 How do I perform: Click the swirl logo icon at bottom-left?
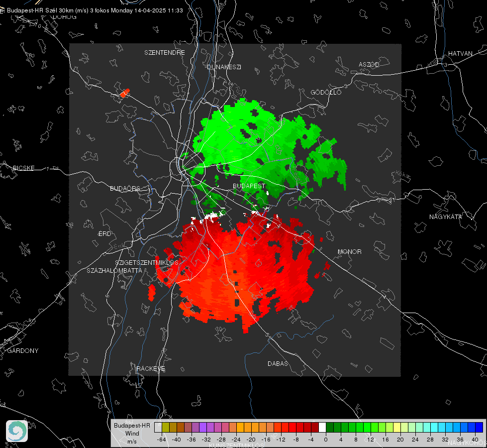point(17,431)
